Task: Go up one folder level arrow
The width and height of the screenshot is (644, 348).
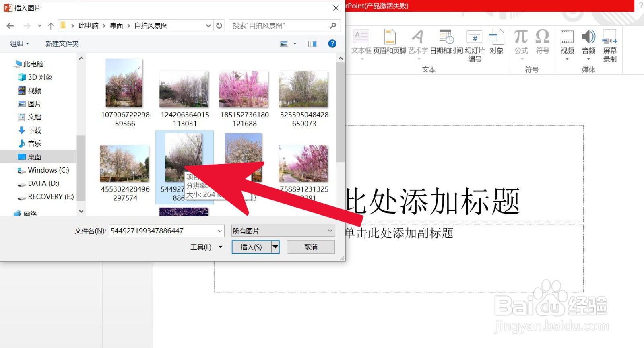Action: coord(51,26)
